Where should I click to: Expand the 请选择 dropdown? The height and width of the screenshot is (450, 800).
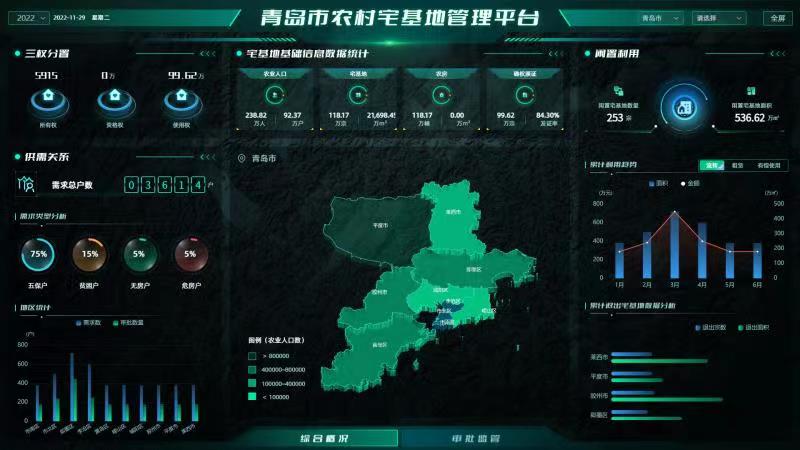pyautogui.click(x=719, y=18)
